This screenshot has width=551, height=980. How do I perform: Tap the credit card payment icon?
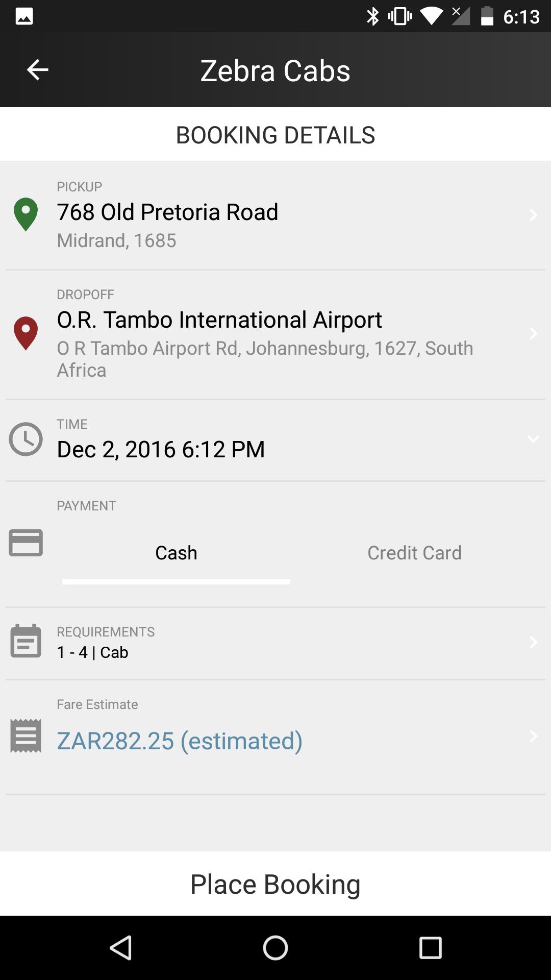point(26,543)
